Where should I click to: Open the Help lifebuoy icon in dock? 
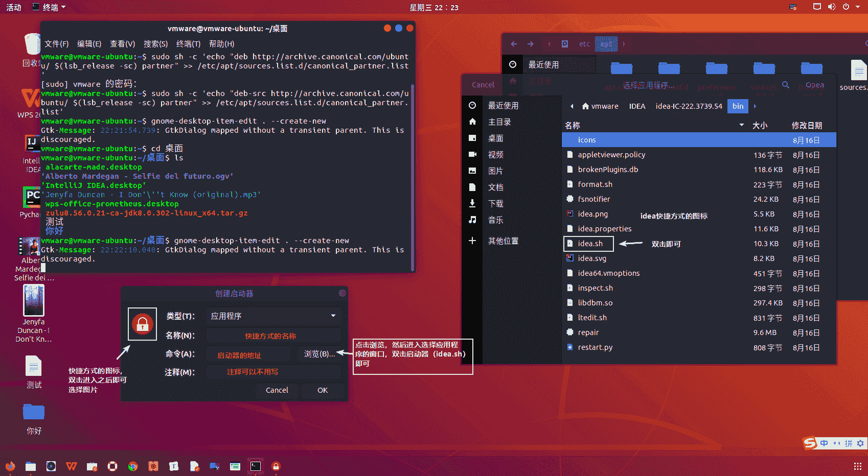coord(112,466)
